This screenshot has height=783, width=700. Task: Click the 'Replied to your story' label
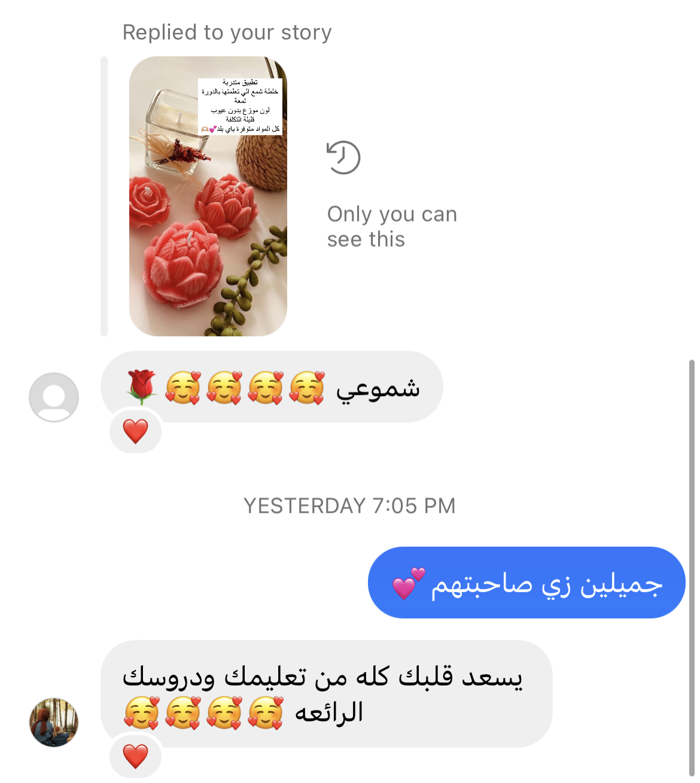[227, 32]
